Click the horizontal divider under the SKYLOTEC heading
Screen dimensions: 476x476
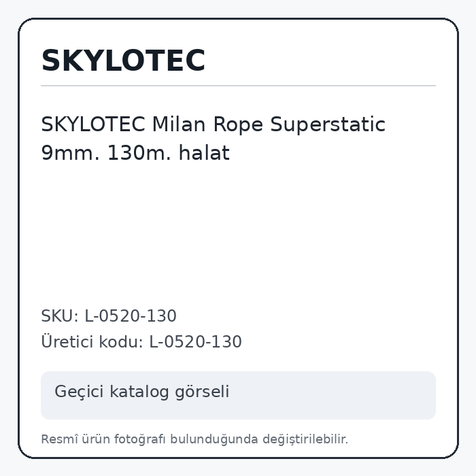coord(238,86)
